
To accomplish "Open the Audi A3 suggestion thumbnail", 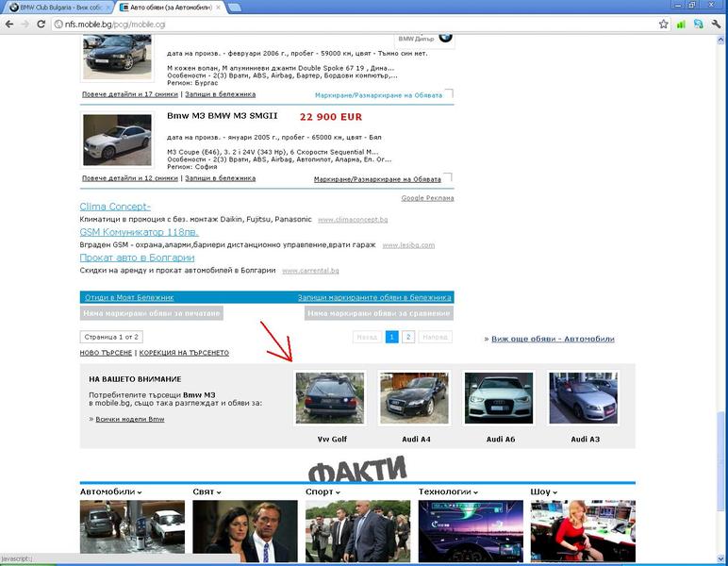I will 584,398.
